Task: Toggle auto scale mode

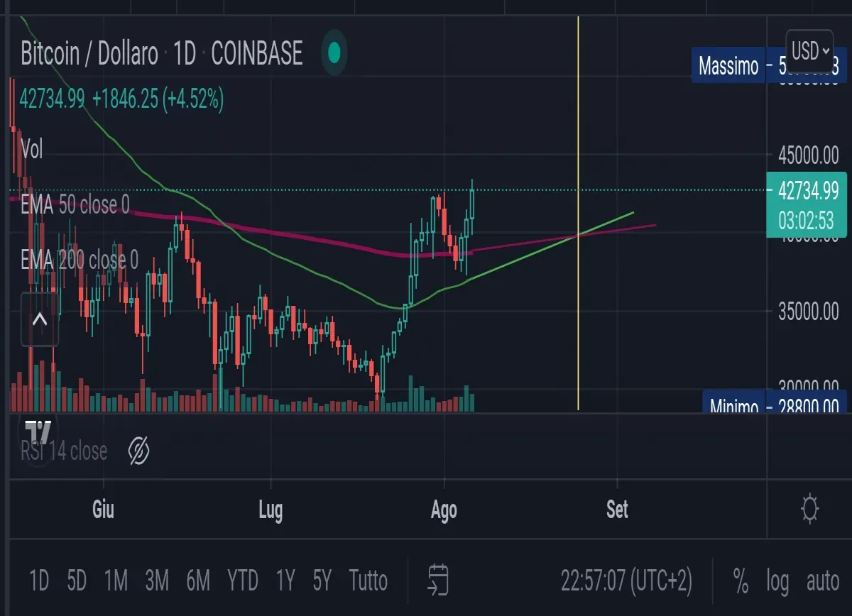Action: click(x=823, y=581)
